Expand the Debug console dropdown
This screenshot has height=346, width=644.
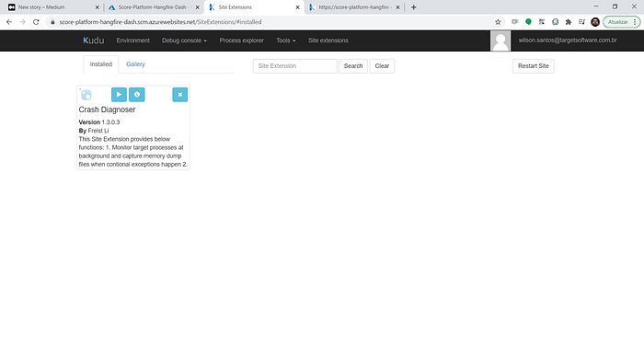tap(184, 40)
